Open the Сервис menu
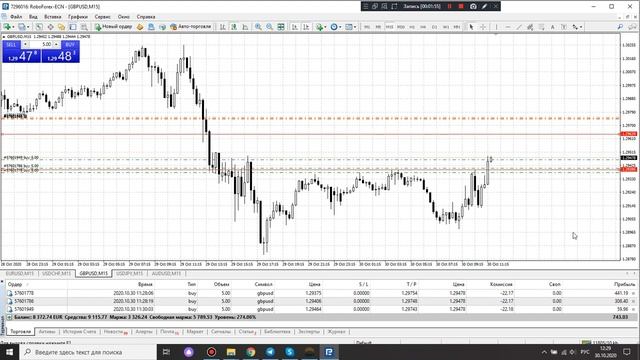Image resolution: width=640 pixels, height=360 pixels. tap(102, 17)
